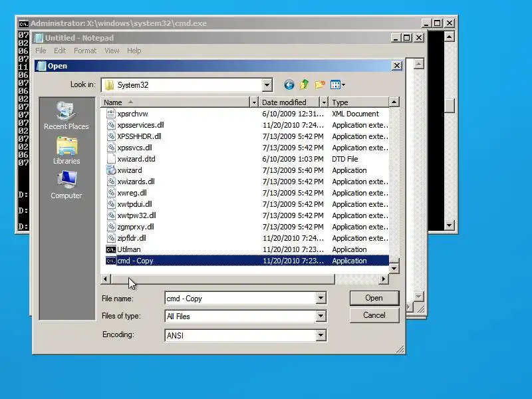Select the xwizard.dtd file name
532x399 pixels.
136,159
